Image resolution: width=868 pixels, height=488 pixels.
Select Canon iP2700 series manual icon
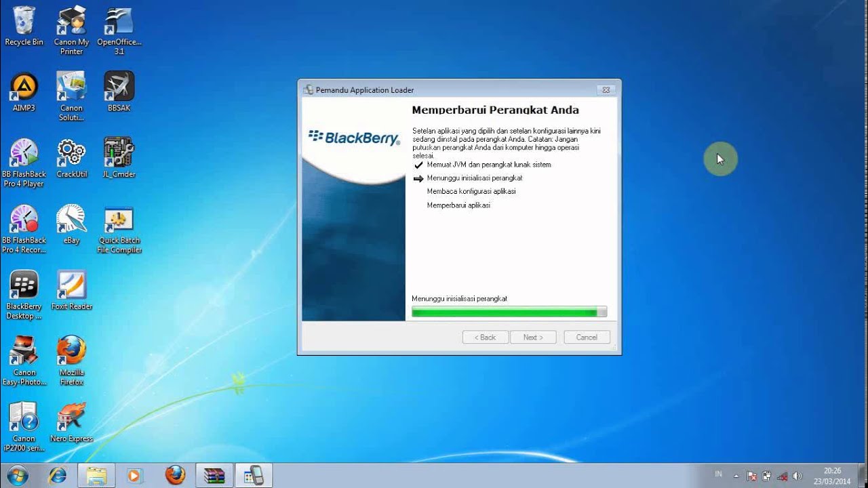tap(24, 428)
